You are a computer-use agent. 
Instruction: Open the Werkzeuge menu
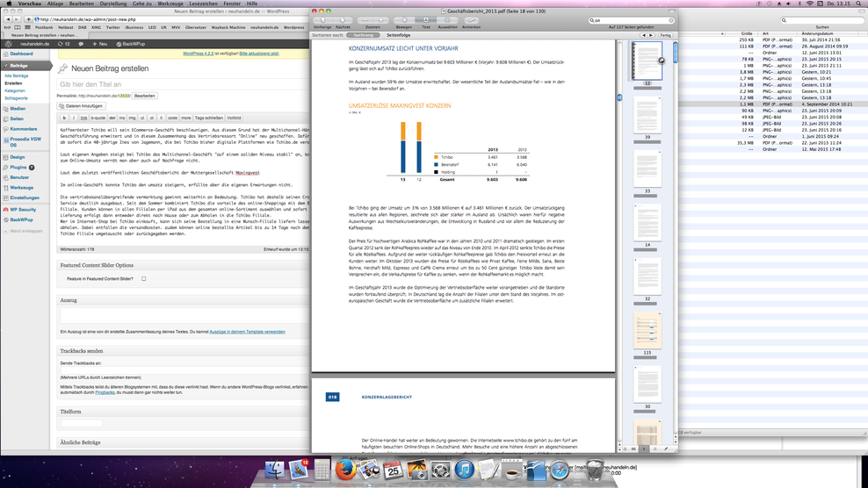tap(170, 4)
